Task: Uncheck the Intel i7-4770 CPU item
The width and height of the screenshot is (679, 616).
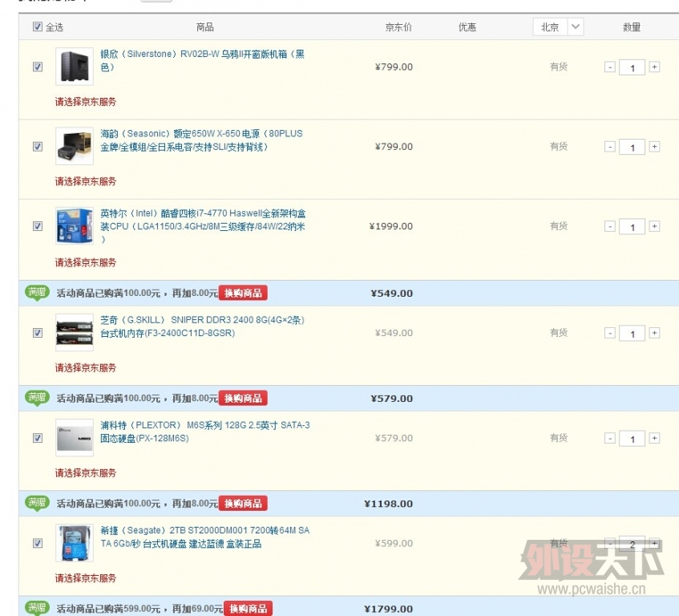Action: pyautogui.click(x=38, y=226)
